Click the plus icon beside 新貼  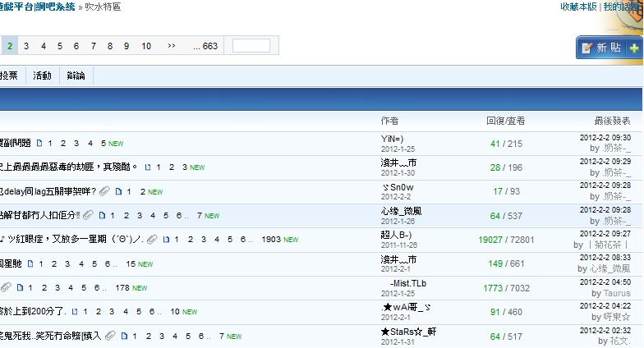(x=634, y=48)
